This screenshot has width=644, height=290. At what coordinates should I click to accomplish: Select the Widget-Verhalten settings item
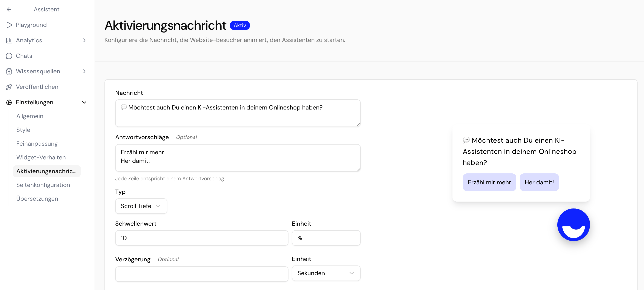tap(41, 157)
